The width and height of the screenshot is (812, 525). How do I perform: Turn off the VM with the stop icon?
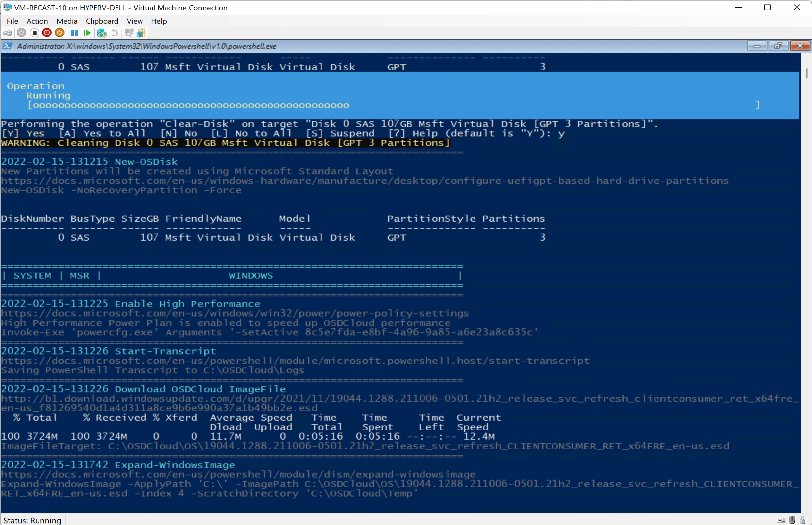pos(34,33)
